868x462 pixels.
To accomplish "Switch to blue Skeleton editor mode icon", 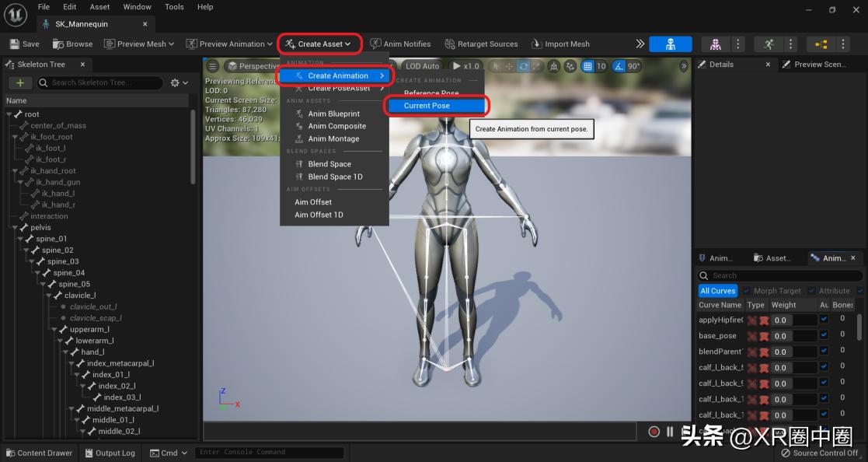I will tap(670, 44).
